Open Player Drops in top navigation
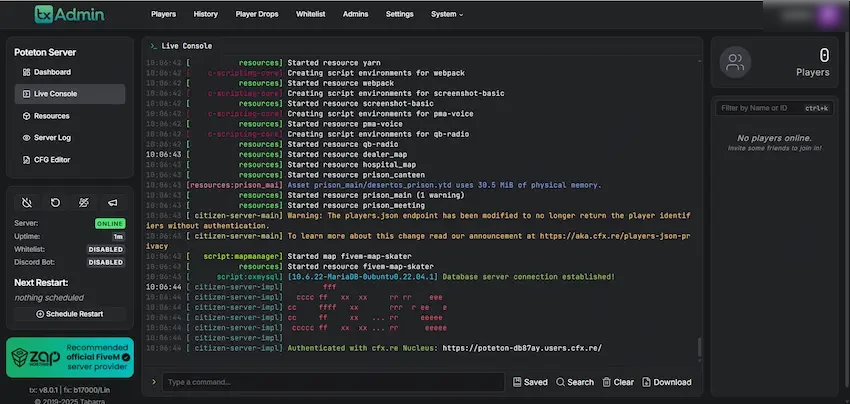Screen dimensions: 850x404 pyautogui.click(x=257, y=14)
